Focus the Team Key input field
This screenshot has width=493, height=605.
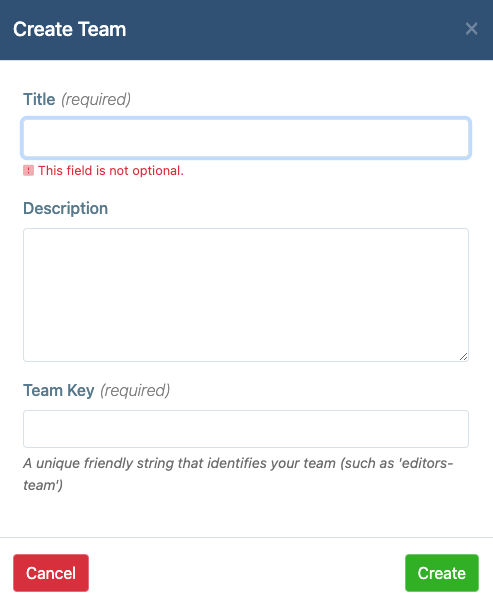coord(246,429)
